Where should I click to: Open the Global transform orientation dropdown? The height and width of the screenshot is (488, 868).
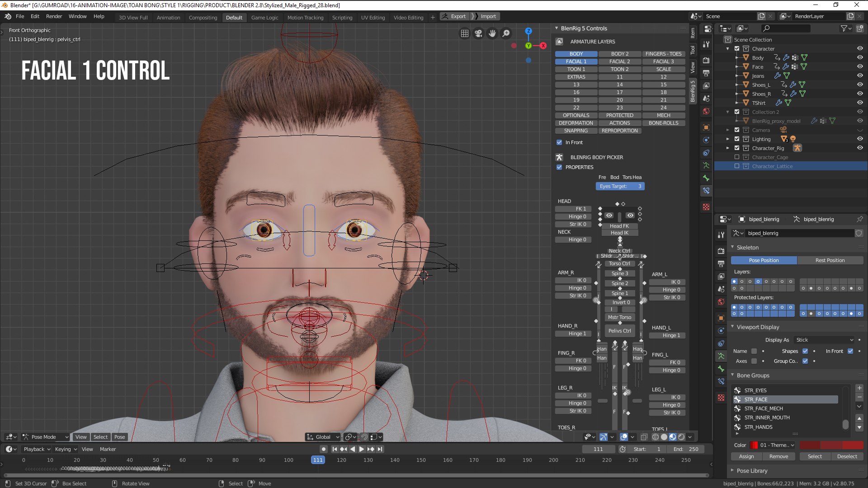323,437
